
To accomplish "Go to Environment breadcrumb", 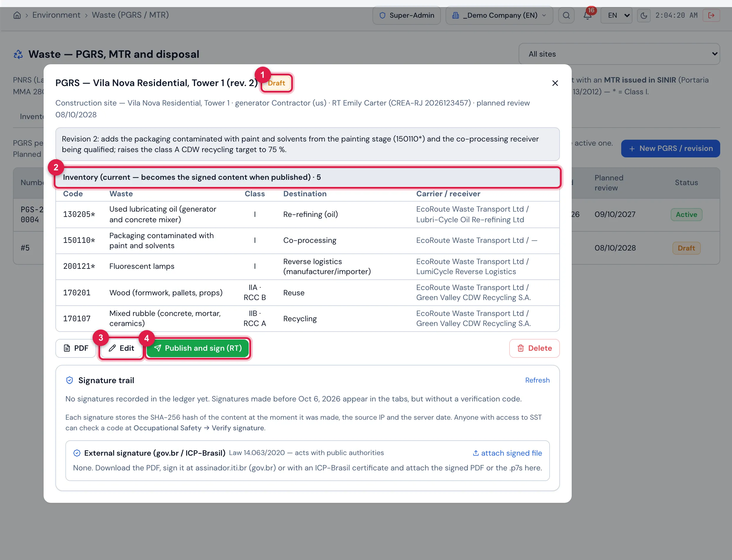I will [56, 15].
